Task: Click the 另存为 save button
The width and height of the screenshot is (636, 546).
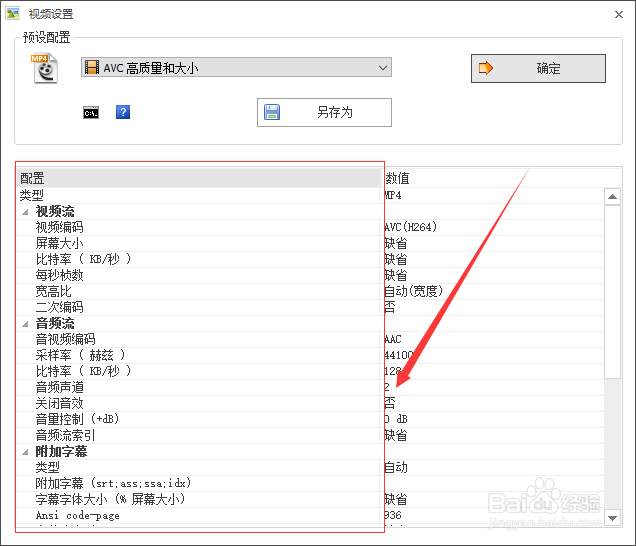Action: pos(324,112)
